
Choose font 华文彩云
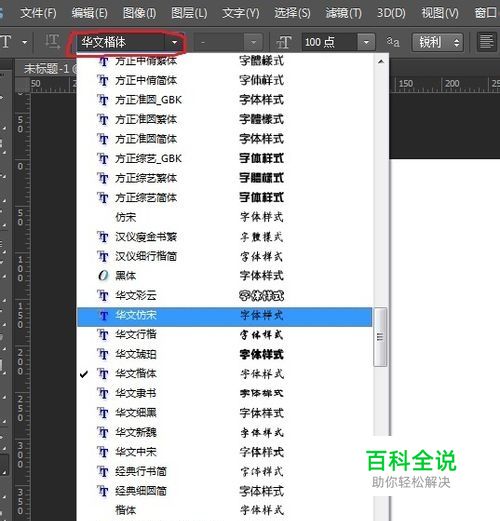click(224, 295)
